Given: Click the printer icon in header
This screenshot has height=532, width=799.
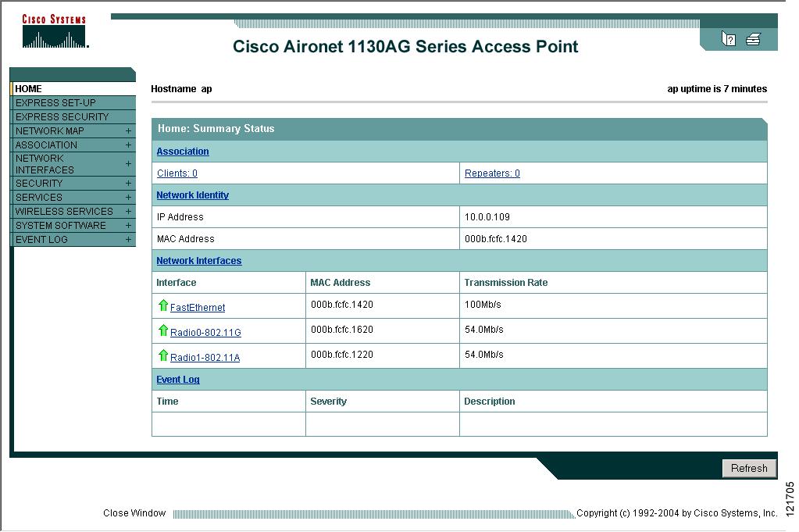Looking at the screenshot, I should 753,39.
